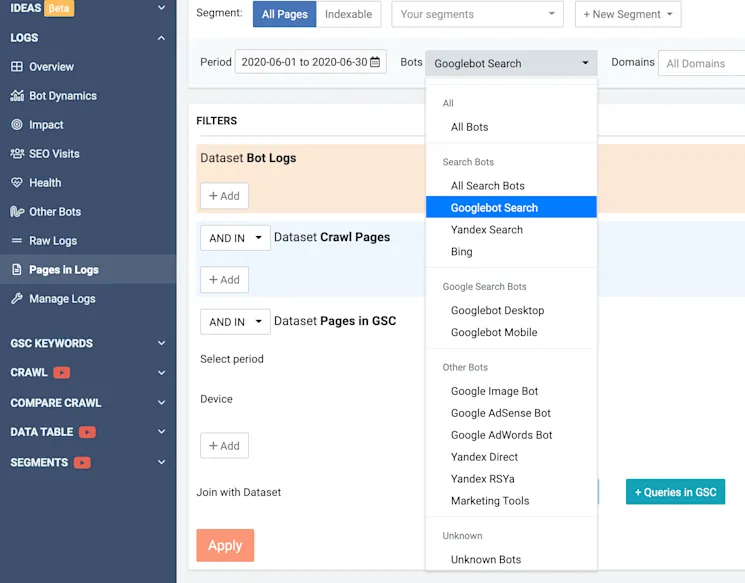
Task: Click the Raw Logs lines icon
Action: (17, 240)
